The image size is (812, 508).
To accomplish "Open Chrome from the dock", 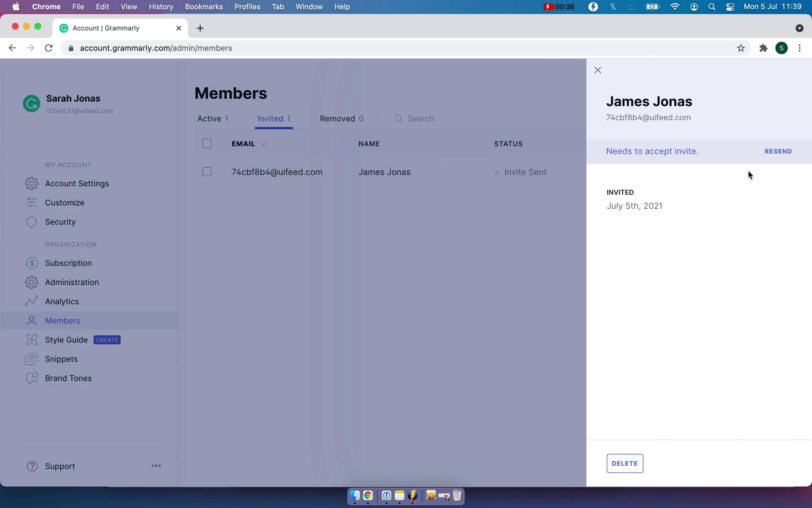I will [x=368, y=495].
